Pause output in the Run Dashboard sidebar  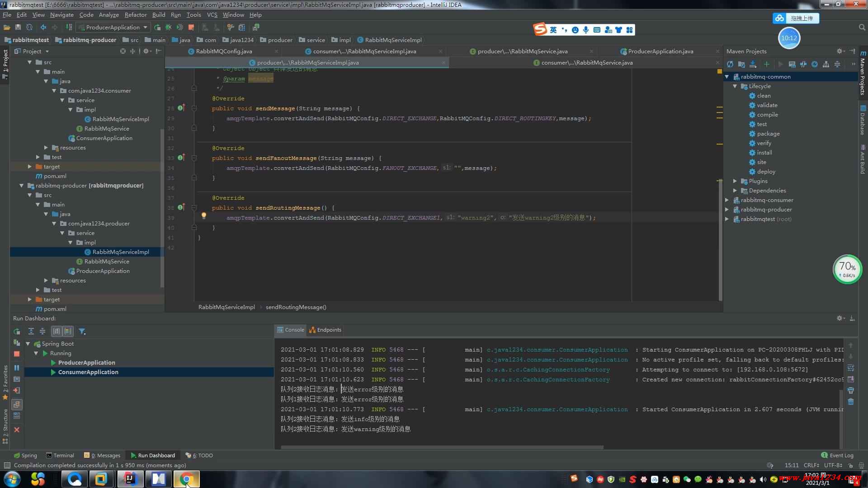coord(17,368)
